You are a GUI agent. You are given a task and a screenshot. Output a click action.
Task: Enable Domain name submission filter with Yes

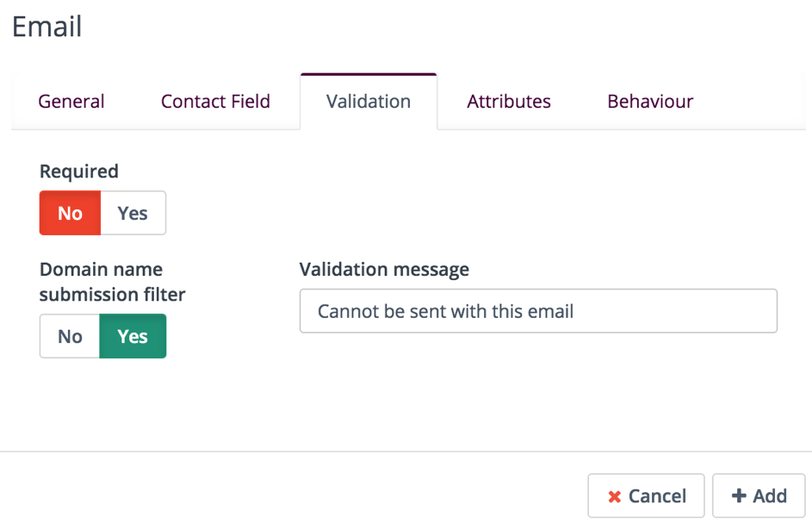[133, 336]
